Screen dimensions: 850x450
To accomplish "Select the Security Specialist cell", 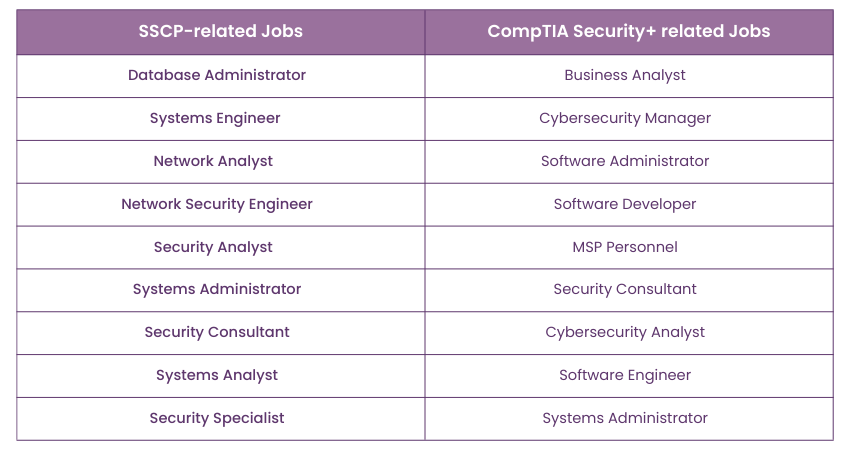I will click(217, 418).
